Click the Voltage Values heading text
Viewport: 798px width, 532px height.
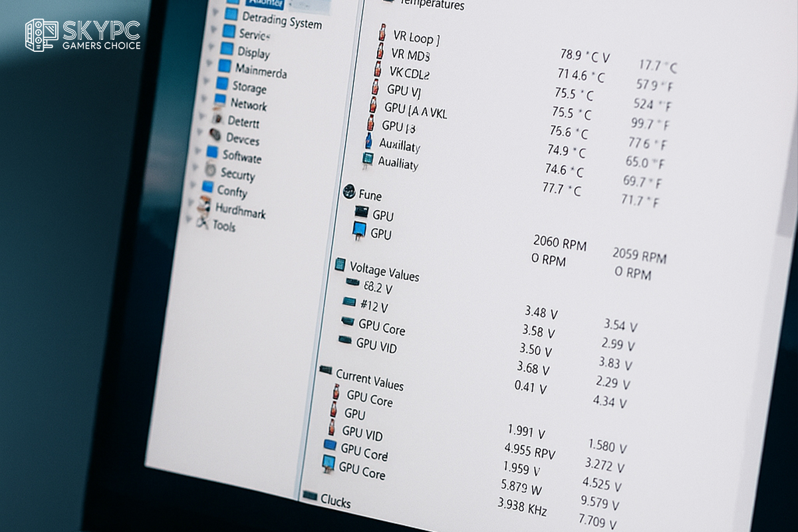[x=384, y=271]
